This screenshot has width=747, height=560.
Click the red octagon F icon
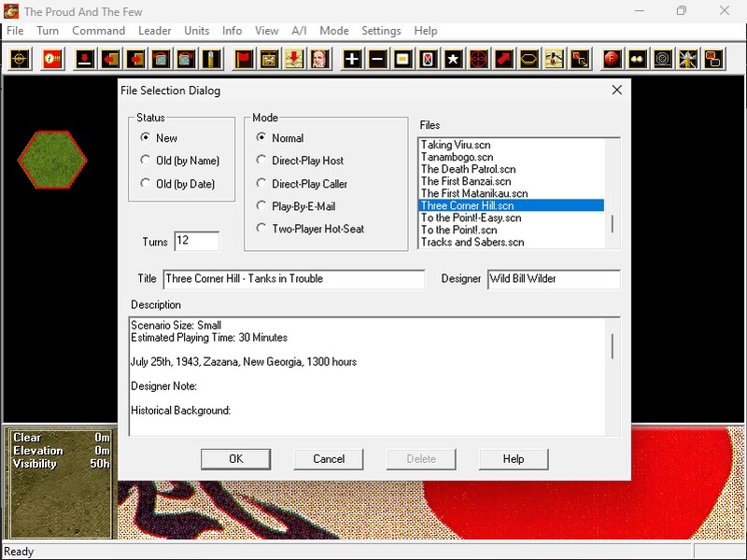tap(612, 59)
